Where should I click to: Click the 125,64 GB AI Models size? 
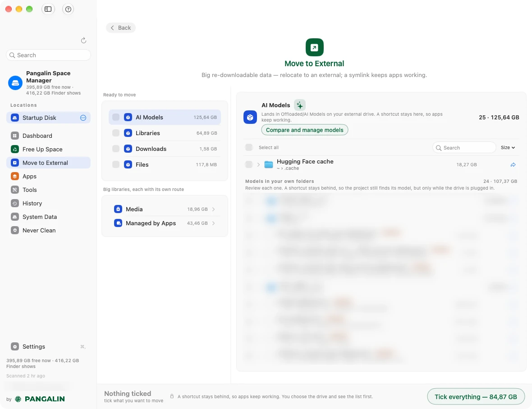(205, 118)
